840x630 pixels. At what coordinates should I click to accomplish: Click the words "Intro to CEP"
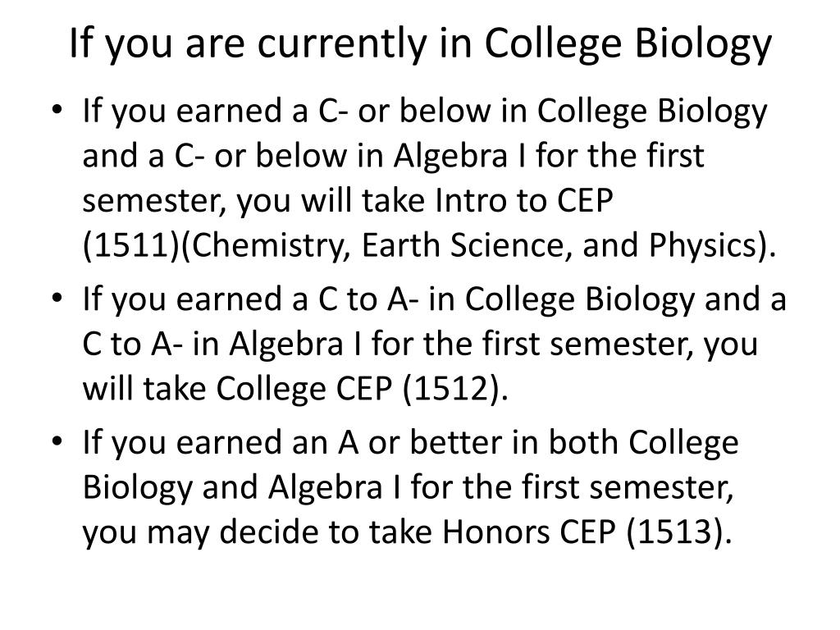(524, 200)
